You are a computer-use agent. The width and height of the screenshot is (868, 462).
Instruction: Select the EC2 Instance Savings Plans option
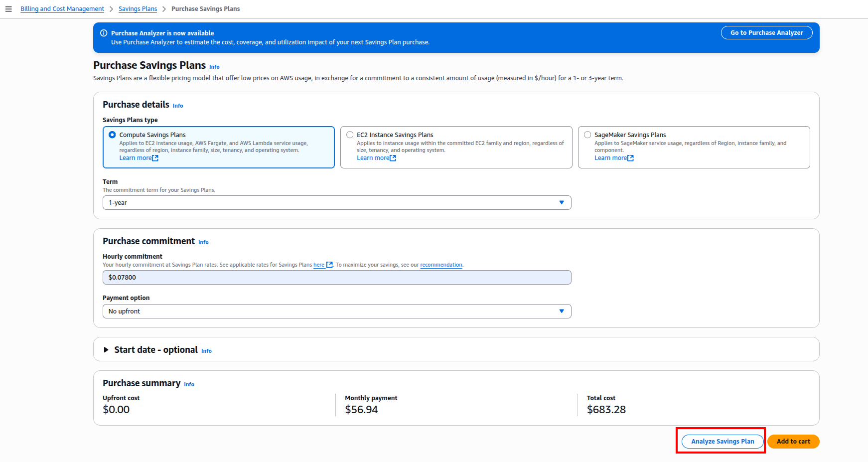(350, 135)
